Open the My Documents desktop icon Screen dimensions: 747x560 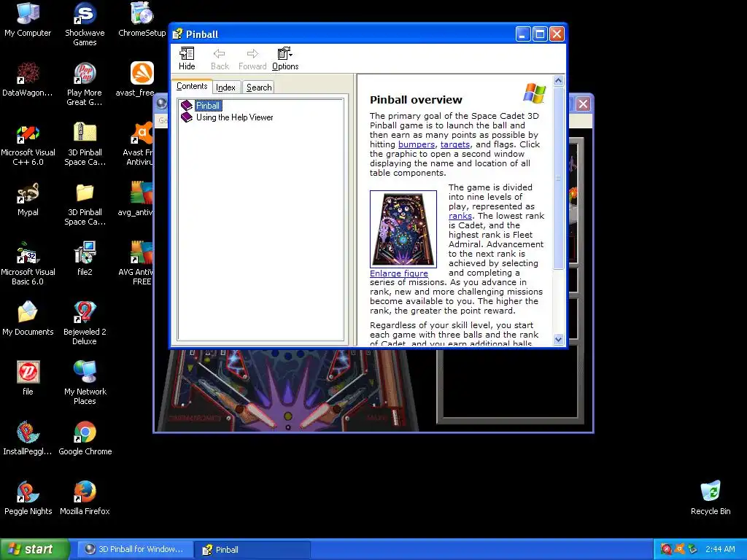point(28,319)
